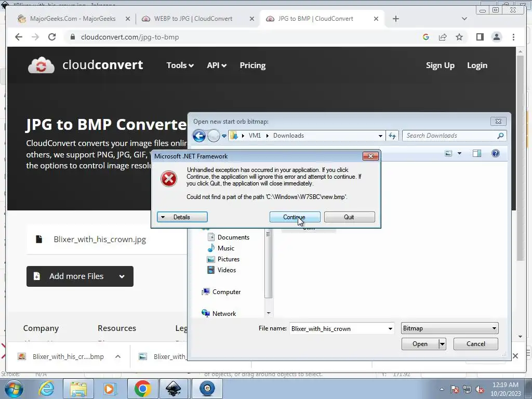Open Chrome profile avatar icon
This screenshot has width=532, height=399.
click(x=496, y=37)
